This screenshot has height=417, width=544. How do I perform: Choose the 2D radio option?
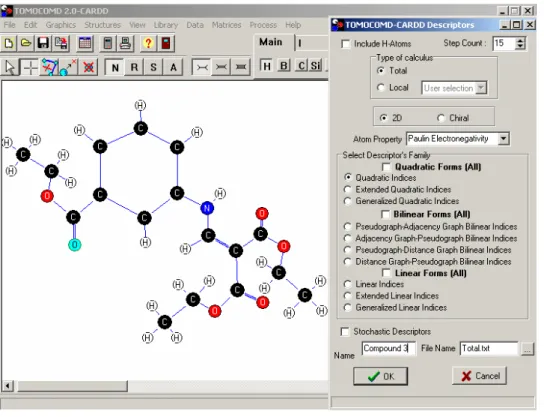coord(383,118)
